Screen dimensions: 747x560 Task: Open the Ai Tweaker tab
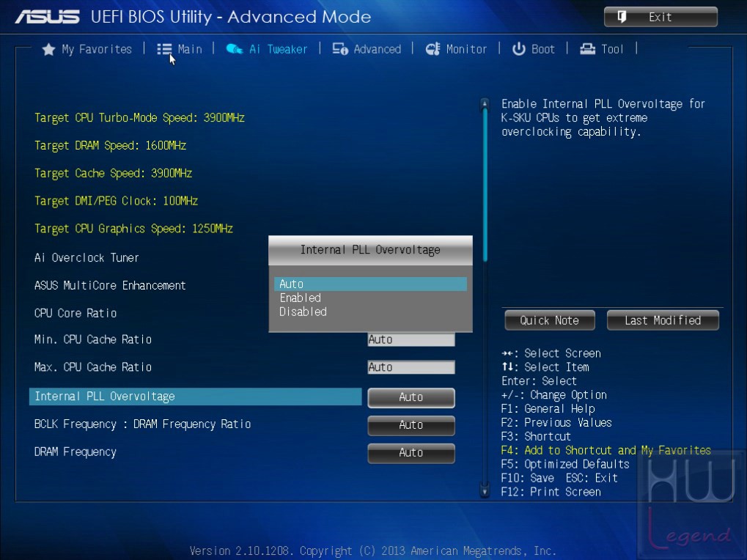[x=279, y=49]
